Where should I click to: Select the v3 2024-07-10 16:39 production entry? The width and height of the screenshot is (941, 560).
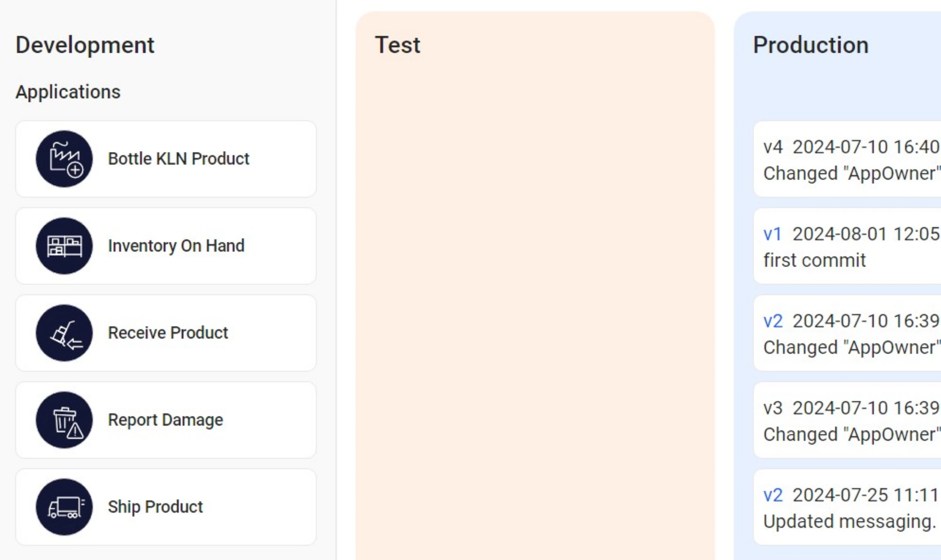[847, 420]
